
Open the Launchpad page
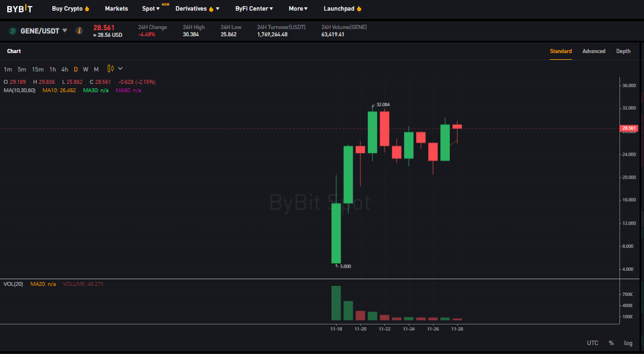(339, 8)
